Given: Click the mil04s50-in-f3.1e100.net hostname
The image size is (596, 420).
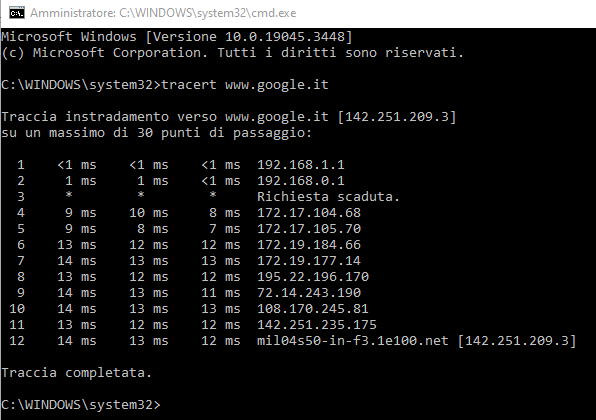Looking at the screenshot, I should point(353,341).
